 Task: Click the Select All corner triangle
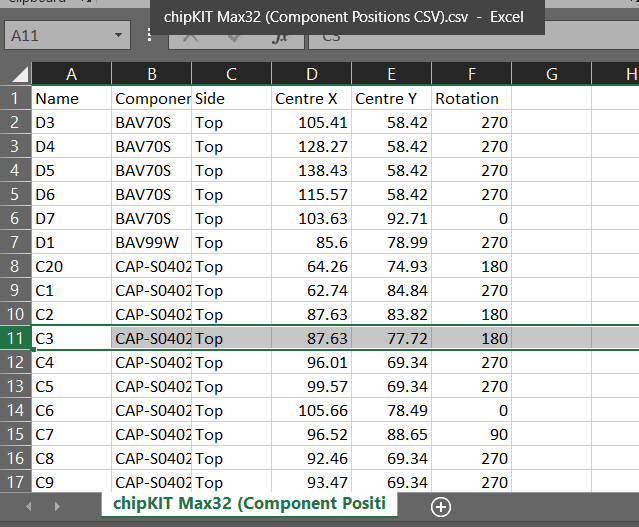pos(17,74)
